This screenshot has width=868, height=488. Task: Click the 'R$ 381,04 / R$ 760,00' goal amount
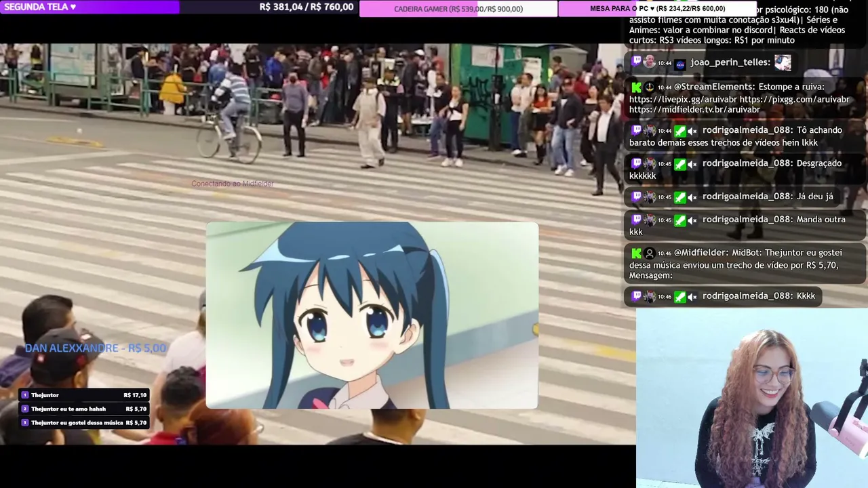click(307, 7)
